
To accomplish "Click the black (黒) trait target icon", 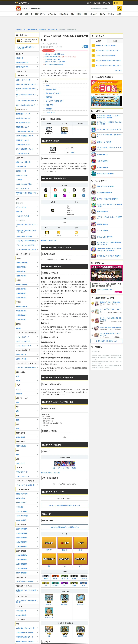I will pyautogui.click(x=74, y=190).
